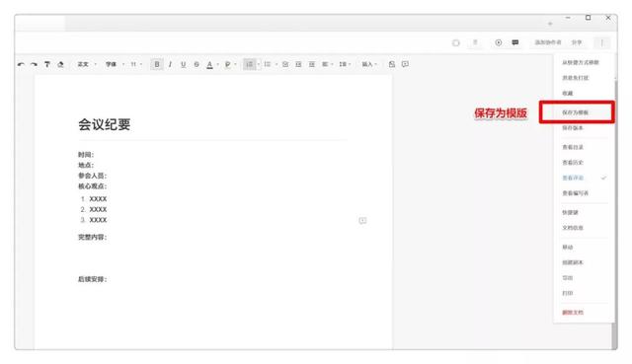Open the 插入 insert menu
The height and width of the screenshot is (364, 632).
369,64
